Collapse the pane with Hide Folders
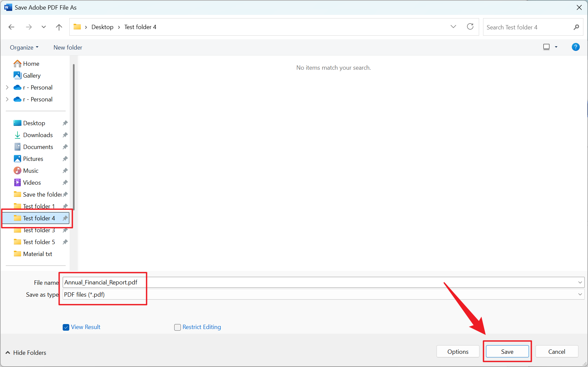The height and width of the screenshot is (367, 588). [x=26, y=352]
